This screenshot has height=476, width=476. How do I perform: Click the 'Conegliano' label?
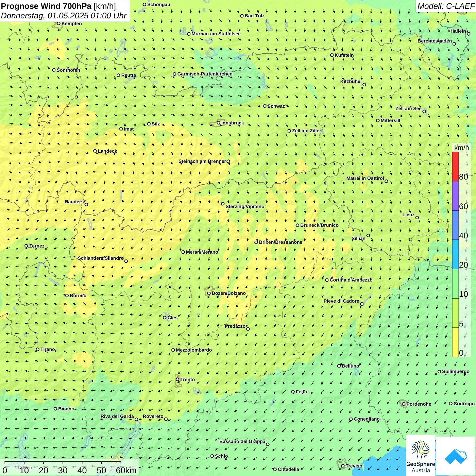coord(367,419)
